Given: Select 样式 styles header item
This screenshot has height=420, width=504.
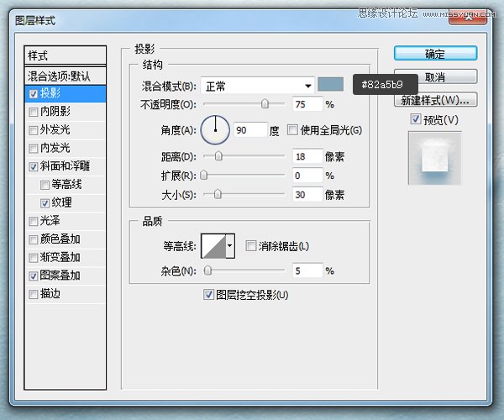Looking at the screenshot, I should pos(66,55).
